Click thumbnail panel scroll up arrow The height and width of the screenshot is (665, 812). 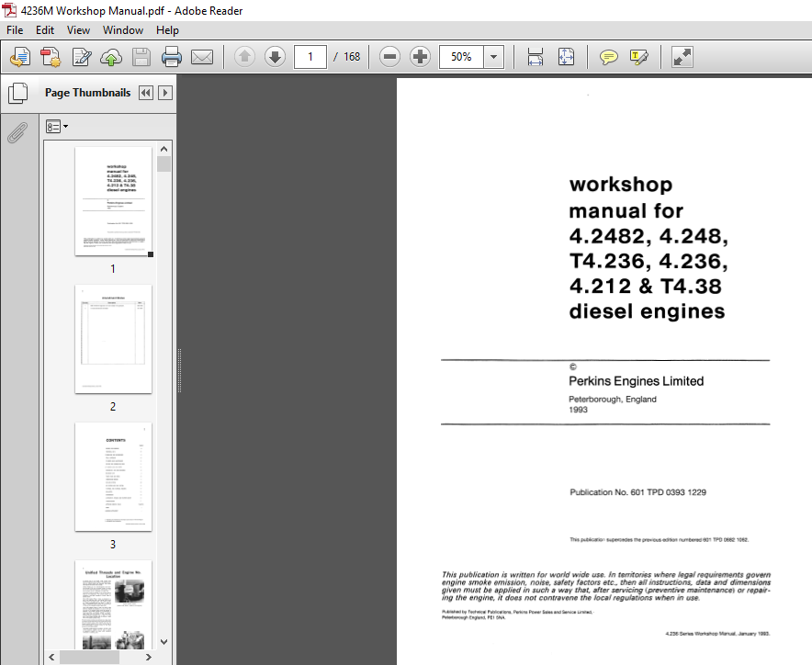(164, 149)
